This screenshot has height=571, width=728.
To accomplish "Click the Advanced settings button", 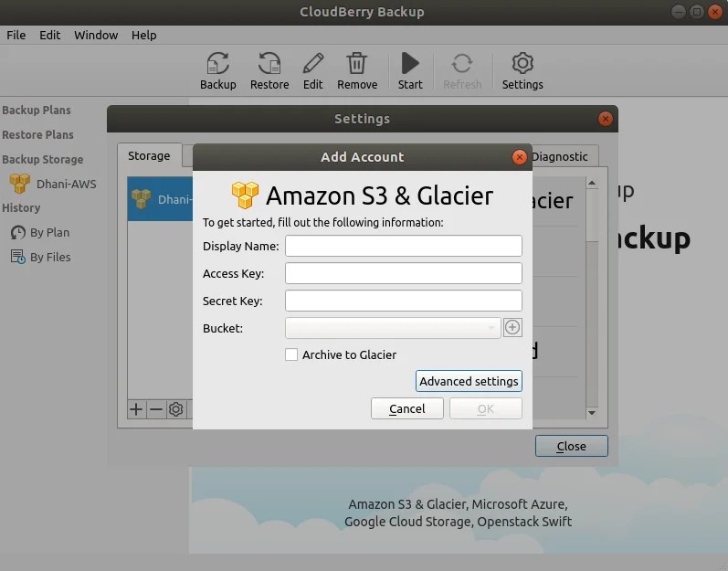I will pos(469,381).
